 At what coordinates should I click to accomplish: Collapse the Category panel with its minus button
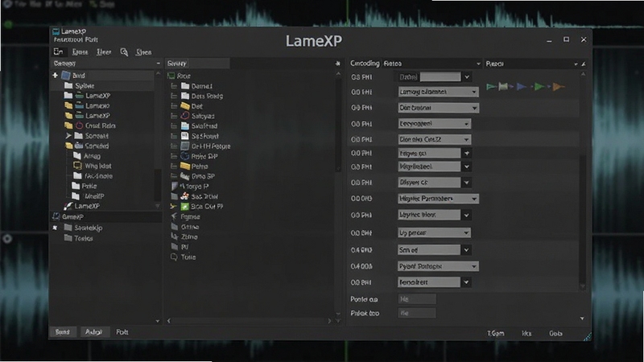(158, 64)
